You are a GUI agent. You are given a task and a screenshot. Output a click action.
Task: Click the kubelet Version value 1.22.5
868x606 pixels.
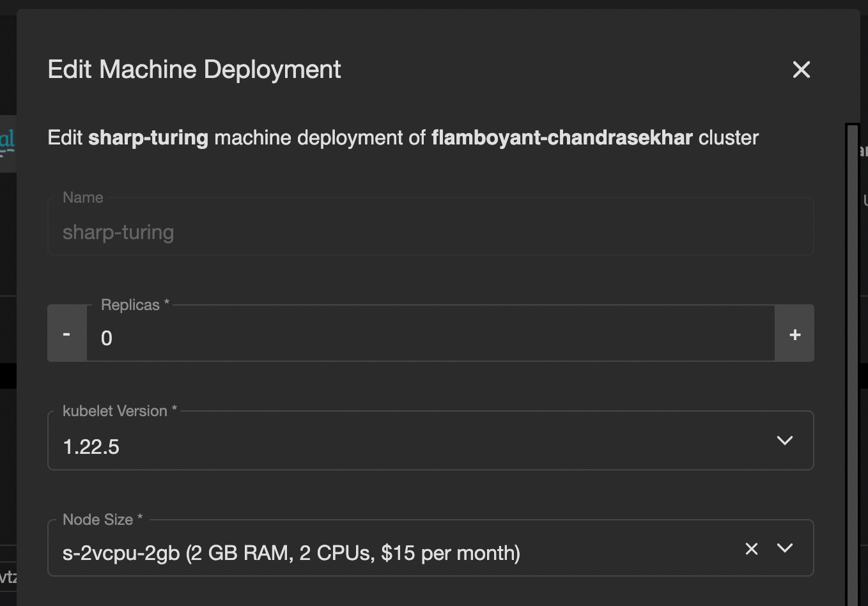pos(91,446)
